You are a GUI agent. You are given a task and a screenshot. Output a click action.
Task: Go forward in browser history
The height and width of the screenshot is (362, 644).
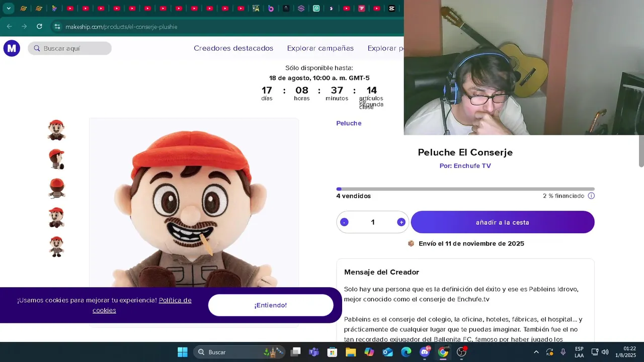coord(24,27)
